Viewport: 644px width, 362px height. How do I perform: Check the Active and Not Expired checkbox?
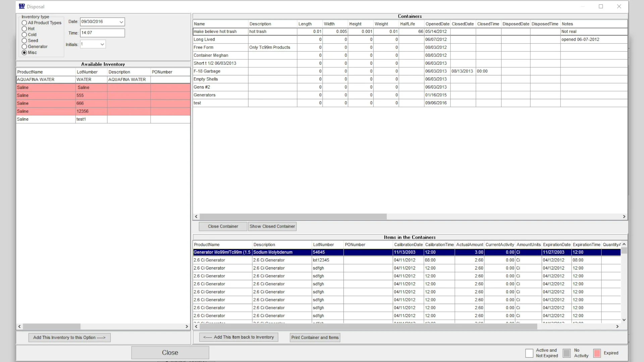tap(529, 353)
